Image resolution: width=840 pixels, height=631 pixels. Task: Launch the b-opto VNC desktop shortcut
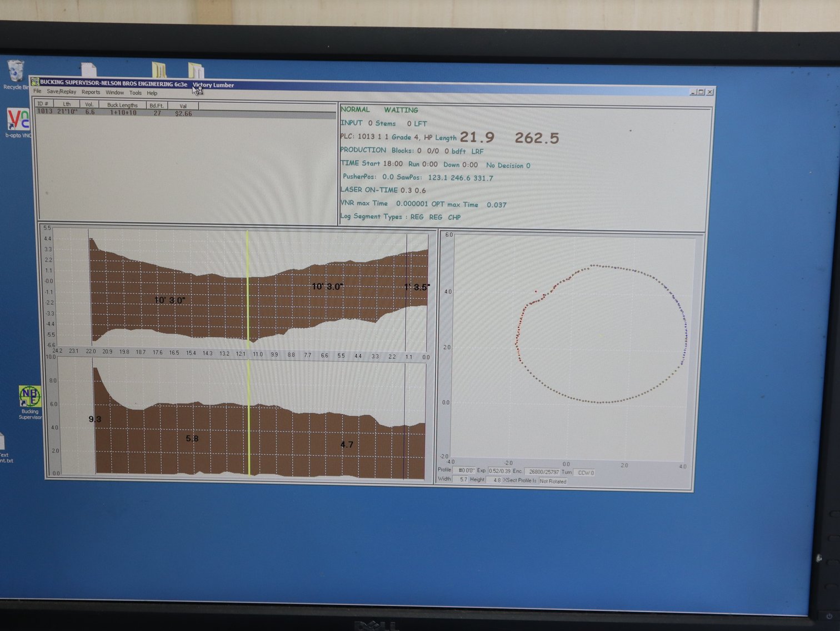[x=17, y=120]
